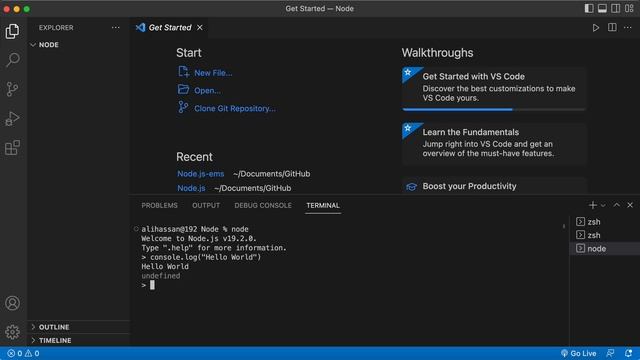Maximize the panel with the up chevron
Screen dimensions: 640x360
(x=617, y=205)
